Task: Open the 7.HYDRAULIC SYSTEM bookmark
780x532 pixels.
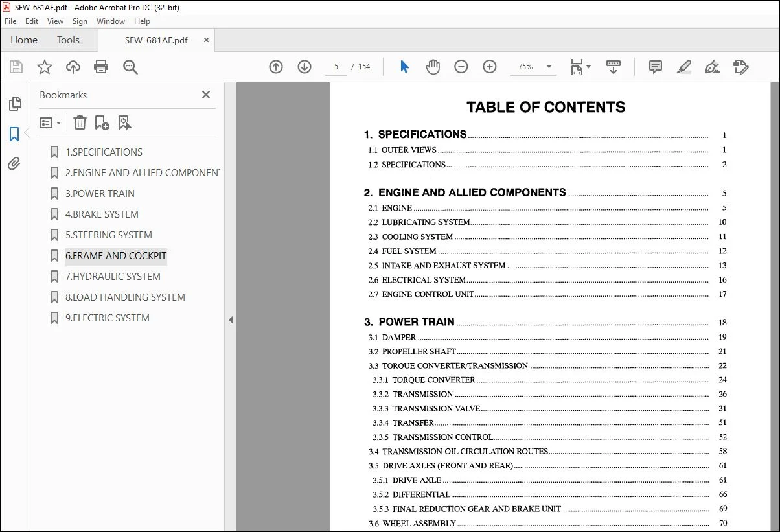Action: tap(113, 277)
